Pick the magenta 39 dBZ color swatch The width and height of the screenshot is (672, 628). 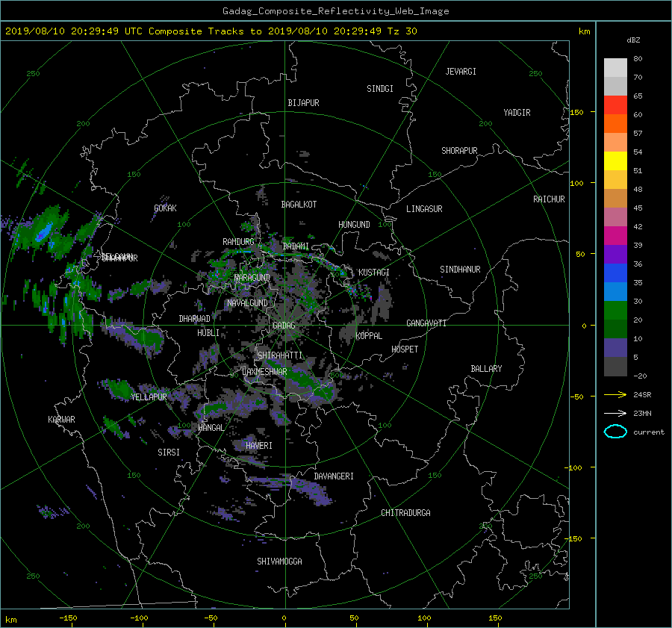point(615,236)
